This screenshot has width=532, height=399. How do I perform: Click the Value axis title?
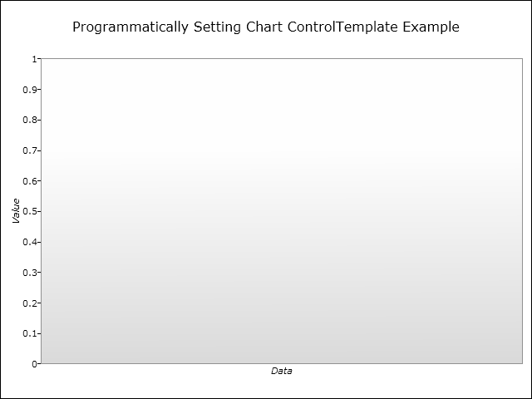pyautogui.click(x=16, y=211)
